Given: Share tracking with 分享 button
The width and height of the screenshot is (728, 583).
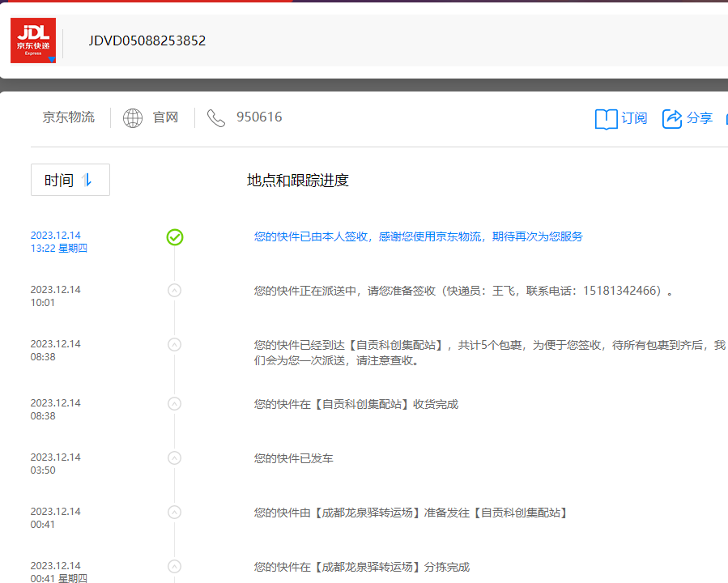Looking at the screenshot, I should pyautogui.click(x=700, y=118).
